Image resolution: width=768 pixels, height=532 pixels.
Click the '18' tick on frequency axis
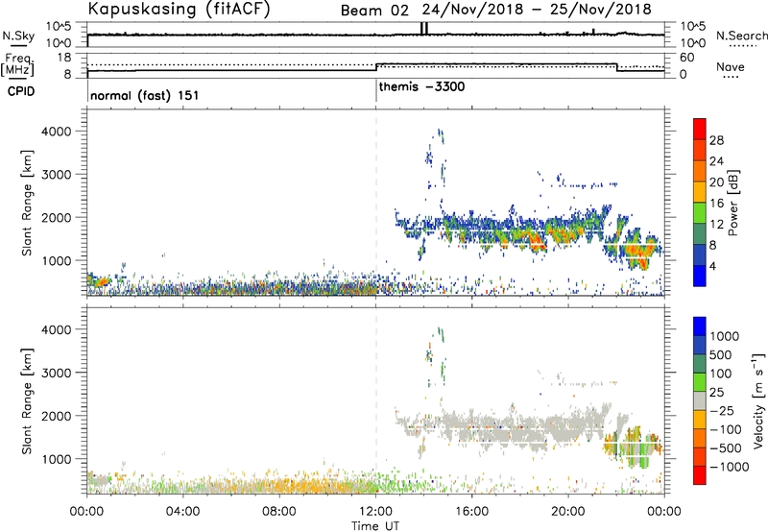[x=64, y=58]
